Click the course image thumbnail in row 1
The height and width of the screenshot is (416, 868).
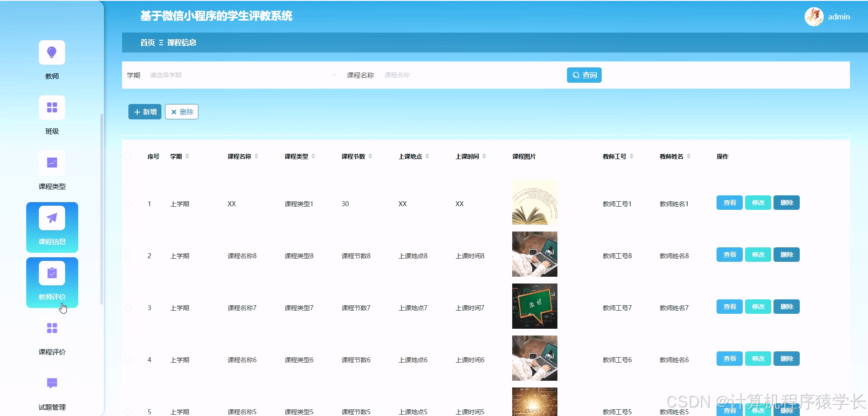point(534,202)
